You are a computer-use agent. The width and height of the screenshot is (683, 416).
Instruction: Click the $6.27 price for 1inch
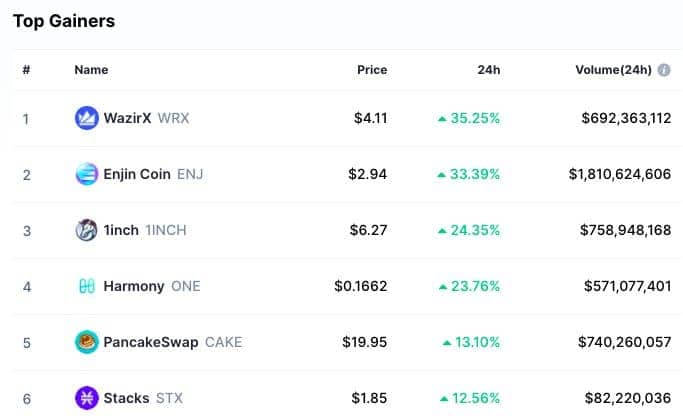tap(369, 230)
